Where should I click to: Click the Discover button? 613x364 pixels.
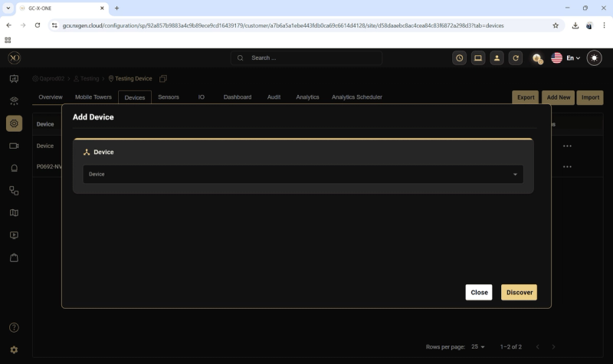pyautogui.click(x=520, y=292)
